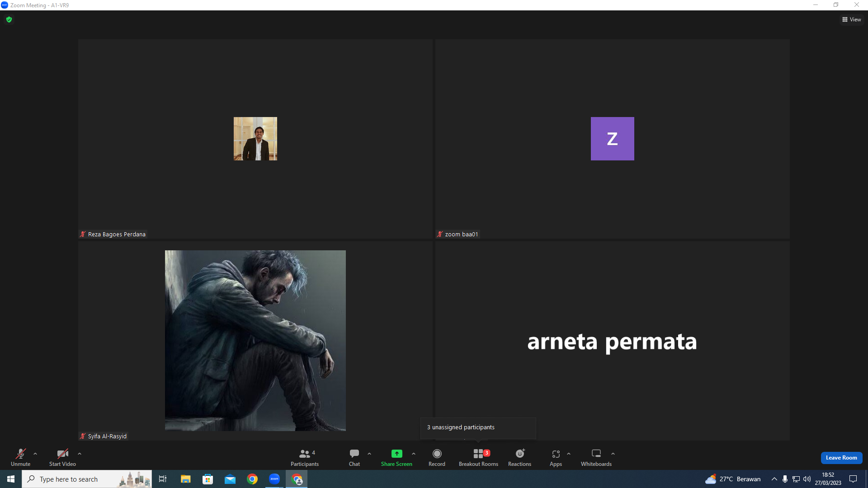This screenshot has width=868, height=488.
Task: Open the View layout menu
Action: click(x=852, y=19)
